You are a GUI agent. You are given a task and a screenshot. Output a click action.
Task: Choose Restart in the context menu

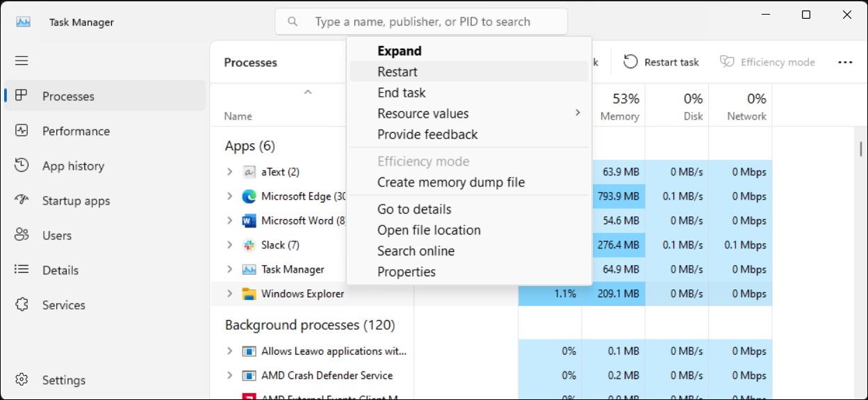469,72
